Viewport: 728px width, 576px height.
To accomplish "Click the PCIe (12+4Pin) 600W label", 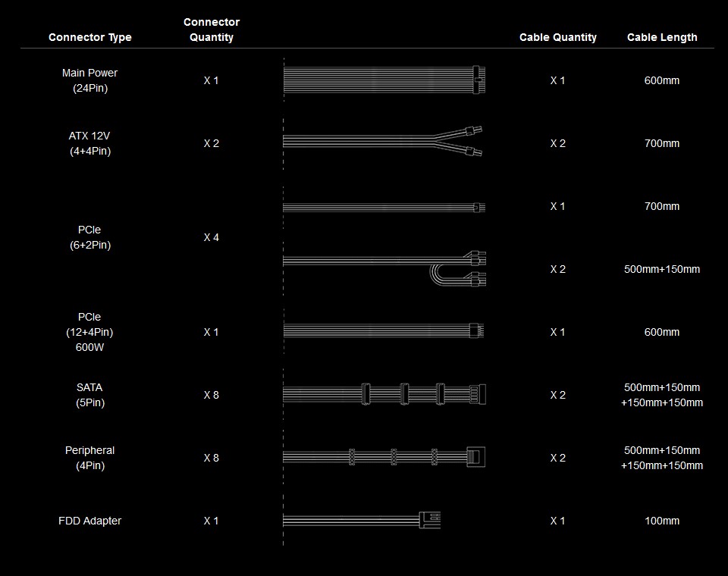I will point(89,332).
